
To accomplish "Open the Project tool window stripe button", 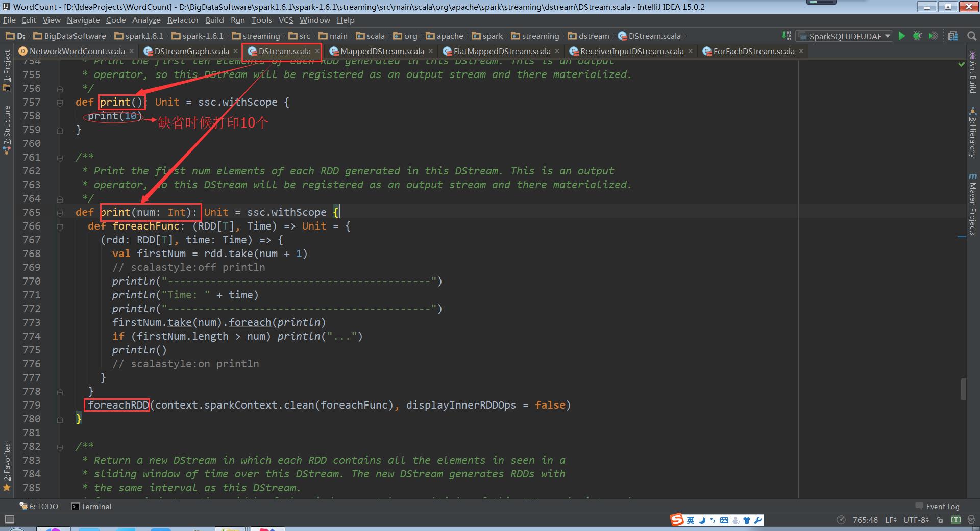I will pyautogui.click(x=7, y=70).
